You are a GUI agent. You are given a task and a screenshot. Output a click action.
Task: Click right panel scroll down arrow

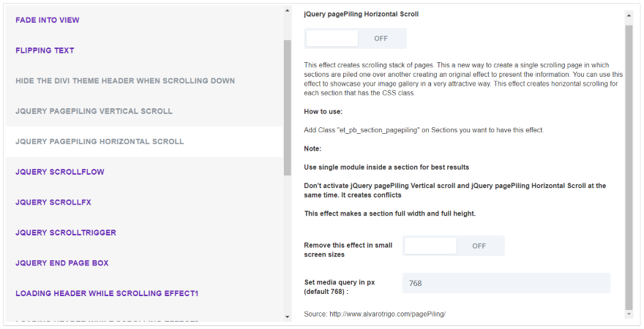click(x=629, y=314)
